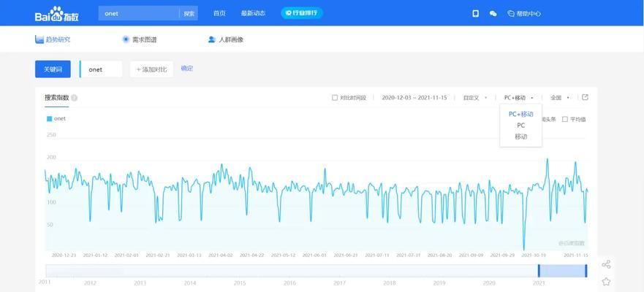Click the 确定 link

click(187, 69)
